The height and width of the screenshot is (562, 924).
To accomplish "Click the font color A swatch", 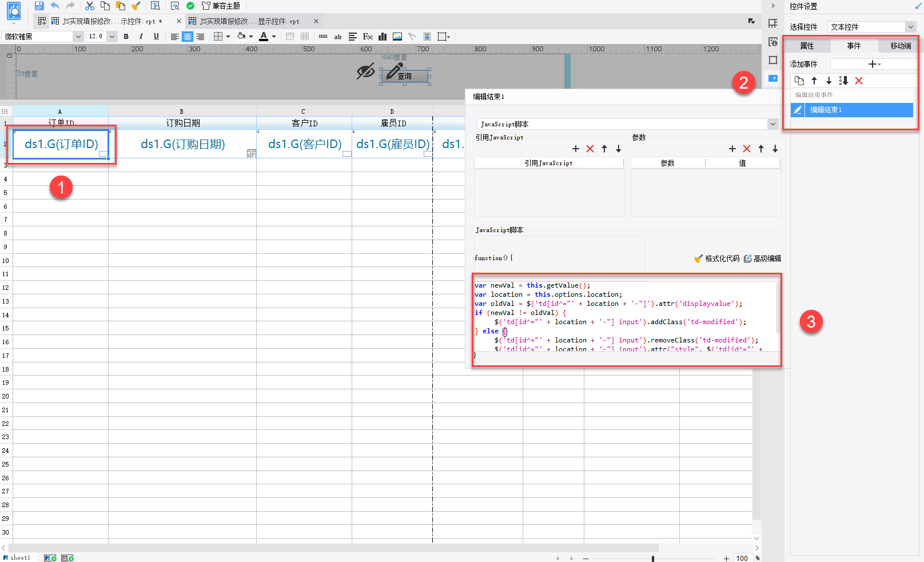I will 264,37.
